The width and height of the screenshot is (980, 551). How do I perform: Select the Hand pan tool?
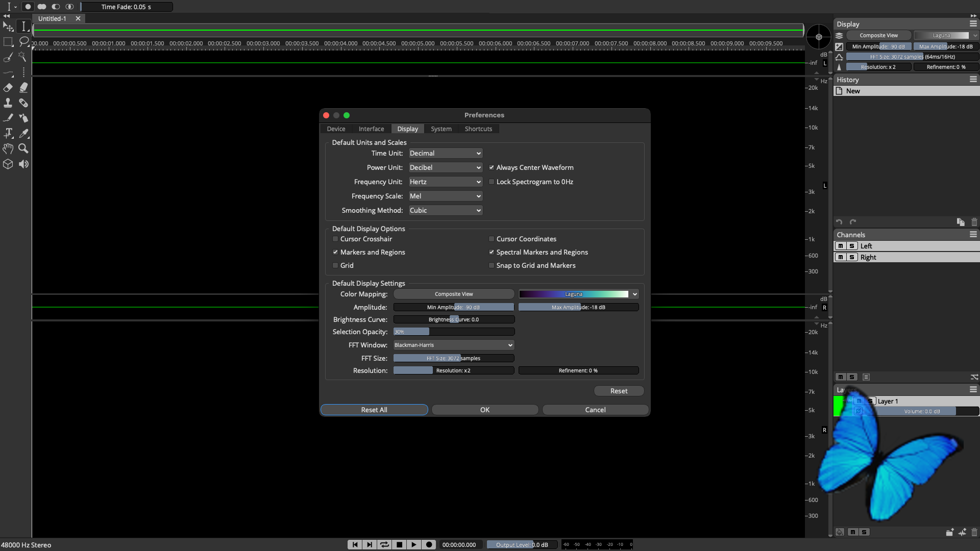coord(8,148)
